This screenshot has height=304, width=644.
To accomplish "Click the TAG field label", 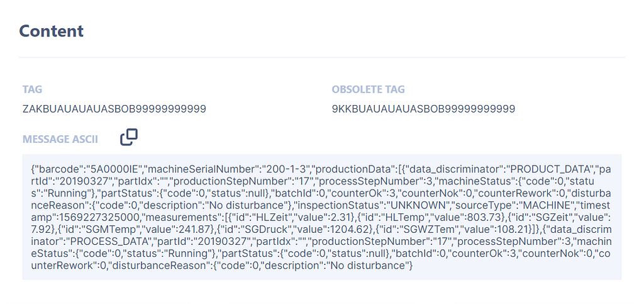I will 32,90.
